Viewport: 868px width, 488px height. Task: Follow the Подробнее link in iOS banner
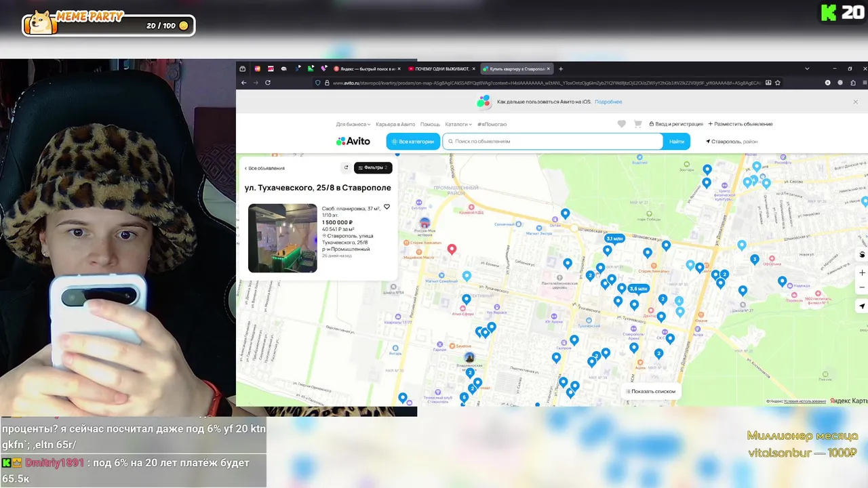(608, 102)
